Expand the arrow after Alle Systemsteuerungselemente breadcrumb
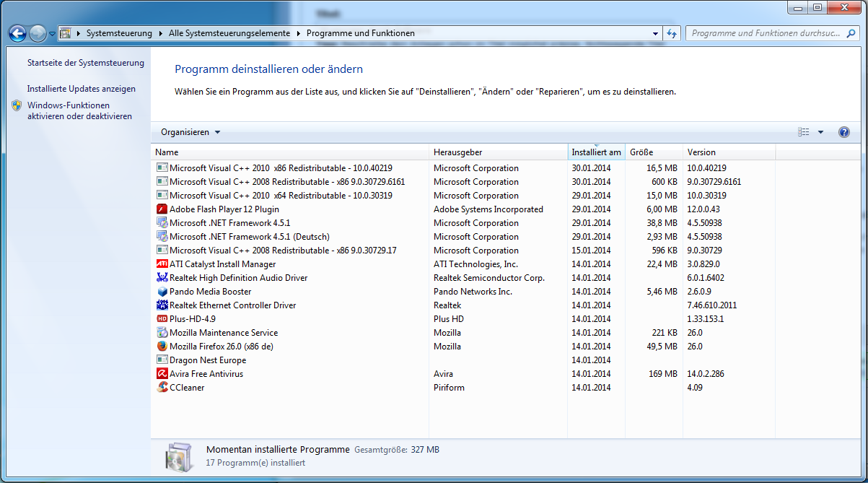This screenshot has height=483, width=868. (x=299, y=33)
